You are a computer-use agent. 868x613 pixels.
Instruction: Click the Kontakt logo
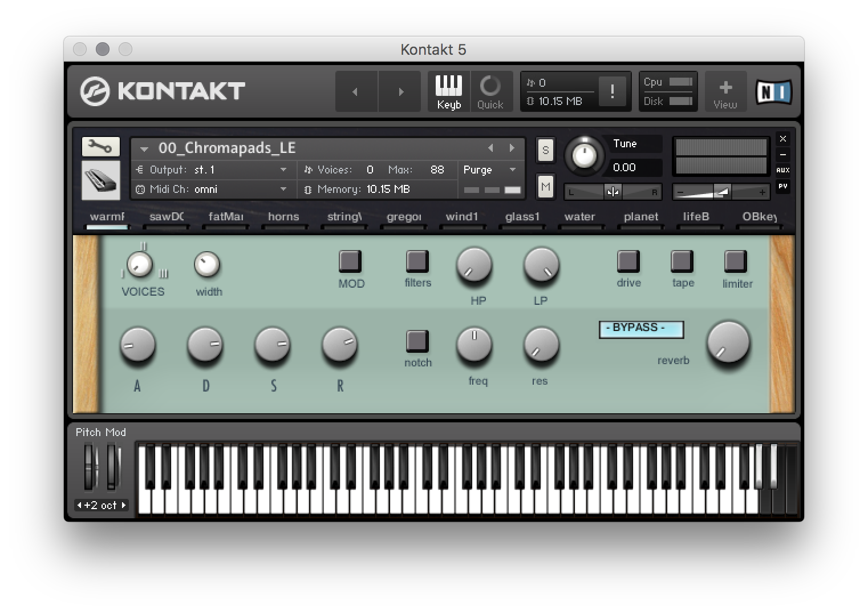(163, 91)
